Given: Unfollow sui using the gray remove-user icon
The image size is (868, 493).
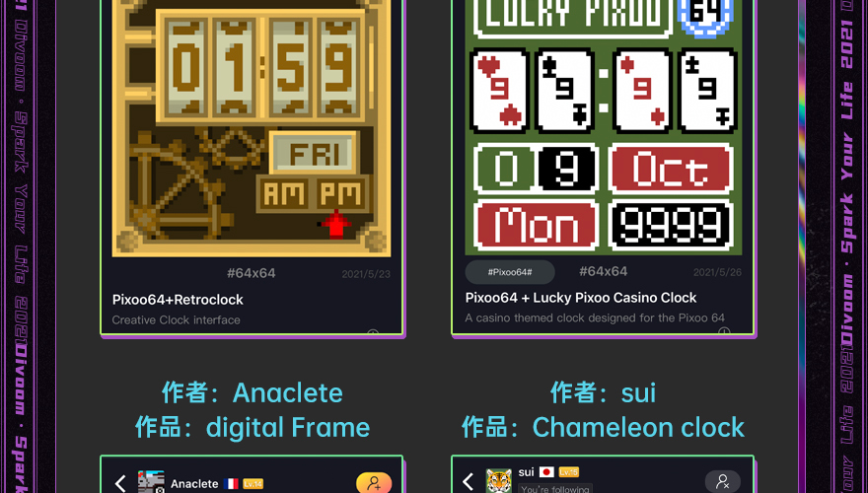Looking at the screenshot, I should [722, 481].
